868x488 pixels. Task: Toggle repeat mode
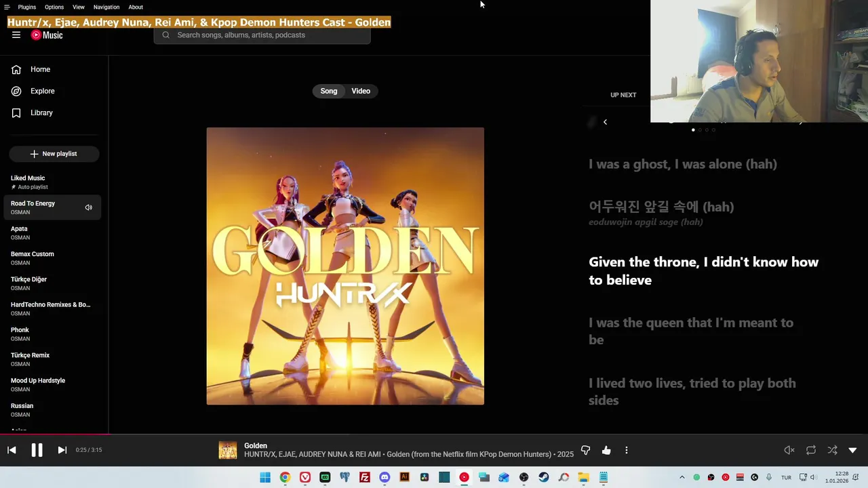(x=811, y=450)
